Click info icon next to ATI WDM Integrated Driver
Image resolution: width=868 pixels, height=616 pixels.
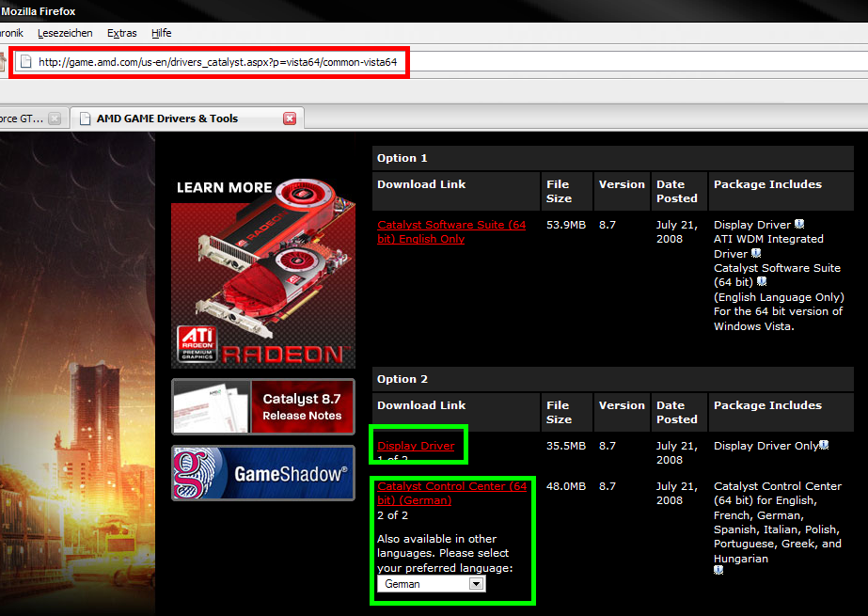point(756,254)
